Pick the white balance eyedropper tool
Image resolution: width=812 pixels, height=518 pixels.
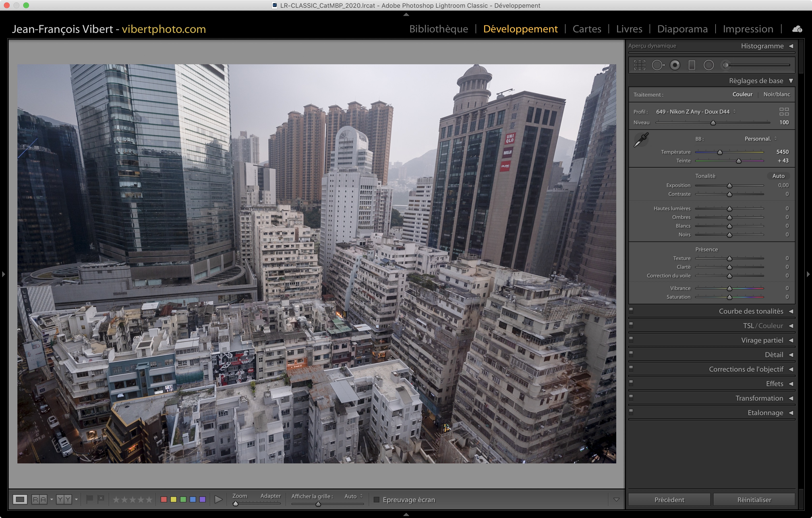(x=641, y=139)
